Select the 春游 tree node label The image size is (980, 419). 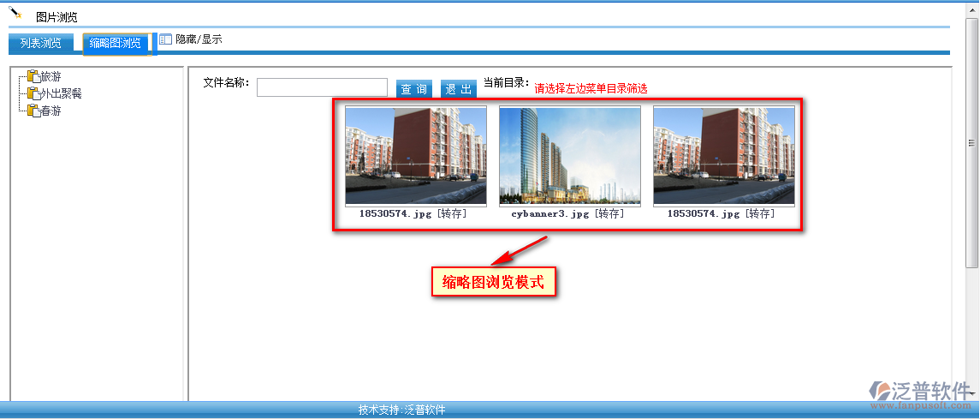coord(50,111)
